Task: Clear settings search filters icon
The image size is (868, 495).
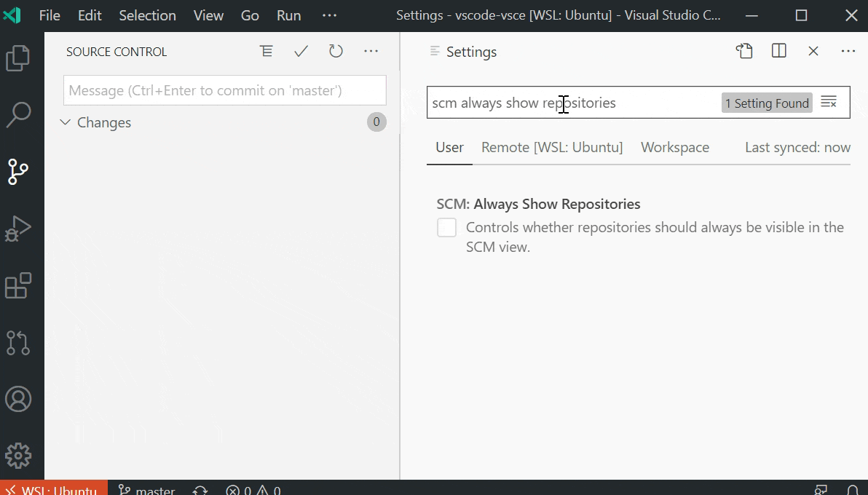Action: (829, 102)
